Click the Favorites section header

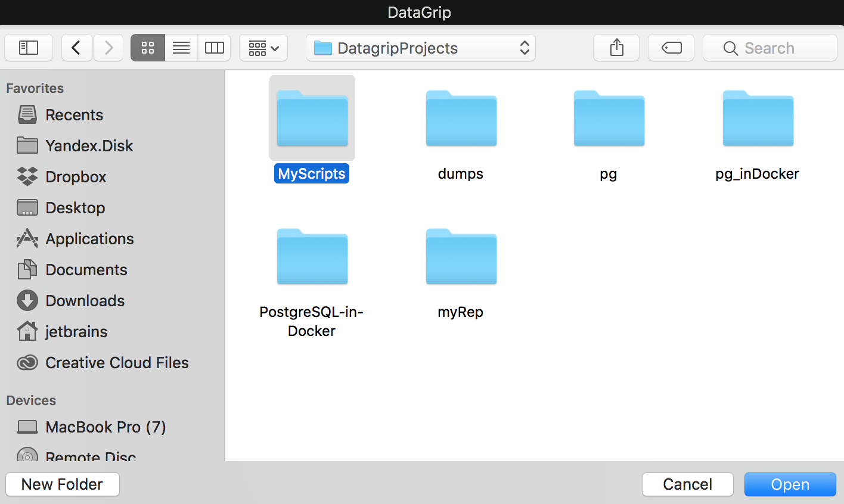(x=35, y=88)
